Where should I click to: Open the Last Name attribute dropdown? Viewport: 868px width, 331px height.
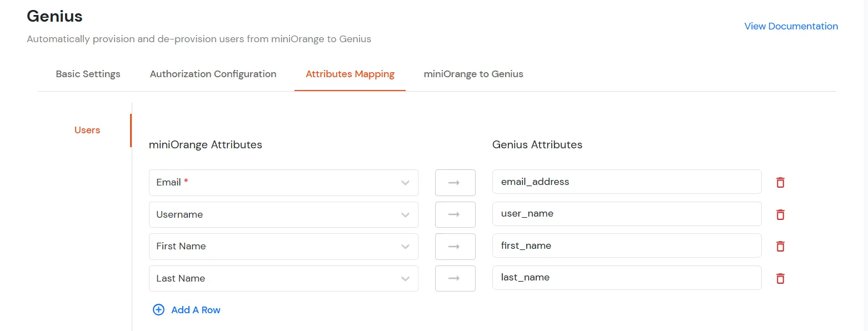click(283, 278)
